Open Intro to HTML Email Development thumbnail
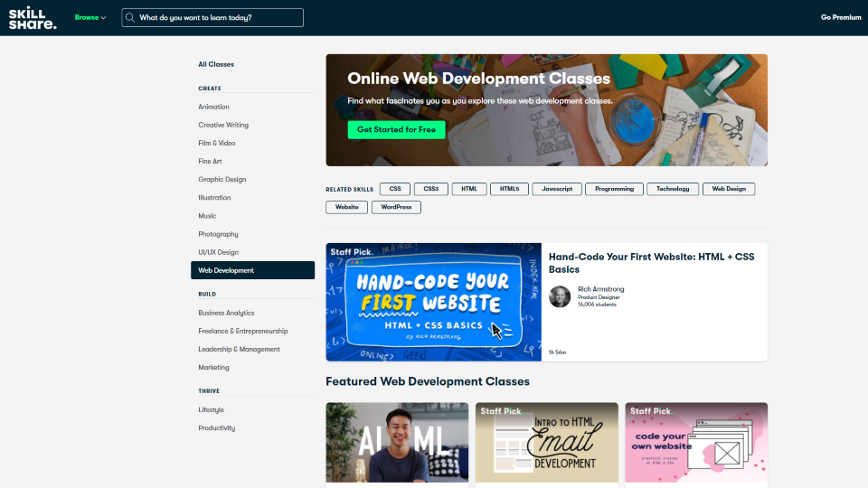868x488 pixels. click(x=547, y=443)
